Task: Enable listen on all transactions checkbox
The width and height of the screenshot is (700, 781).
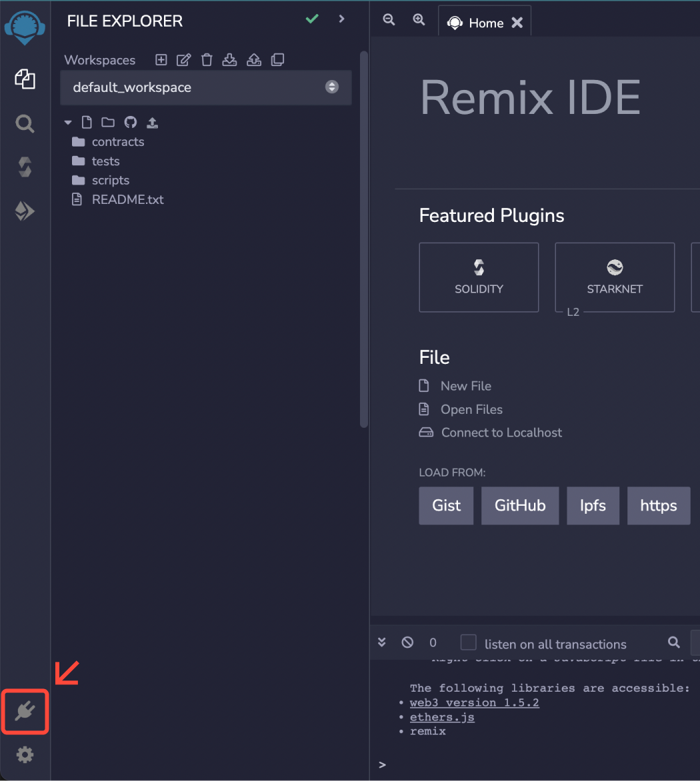Action: click(x=468, y=642)
